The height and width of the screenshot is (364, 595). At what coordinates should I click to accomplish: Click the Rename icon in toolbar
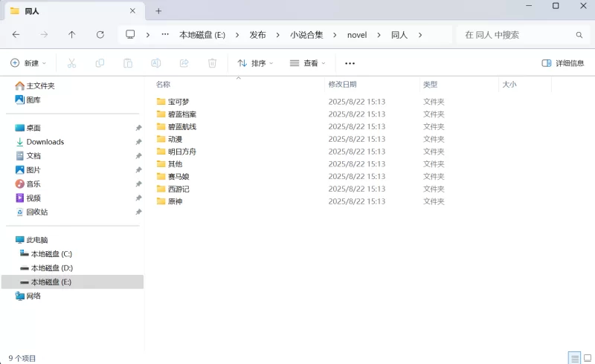click(x=156, y=63)
